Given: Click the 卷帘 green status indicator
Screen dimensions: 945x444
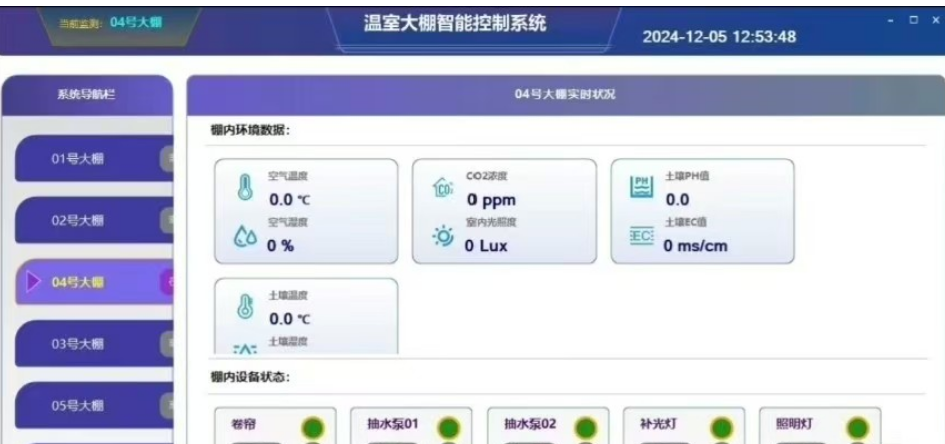Looking at the screenshot, I should pos(313,428).
